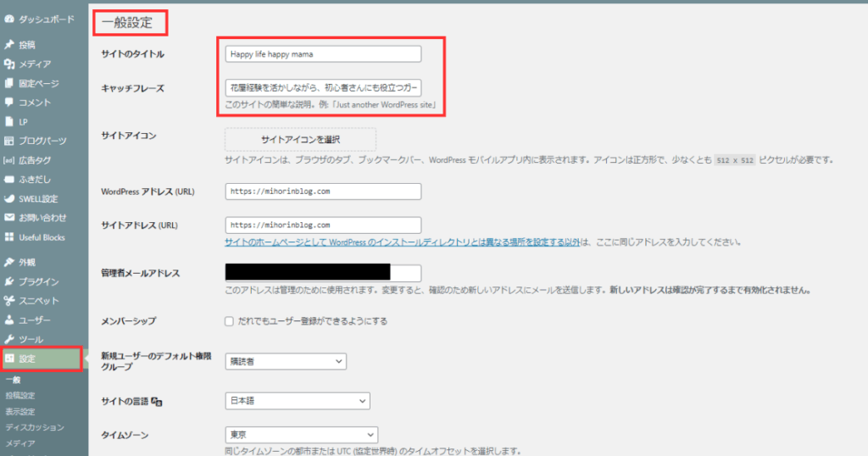Click the wrench icon next to ツール
868x456 pixels.
tap(9, 339)
